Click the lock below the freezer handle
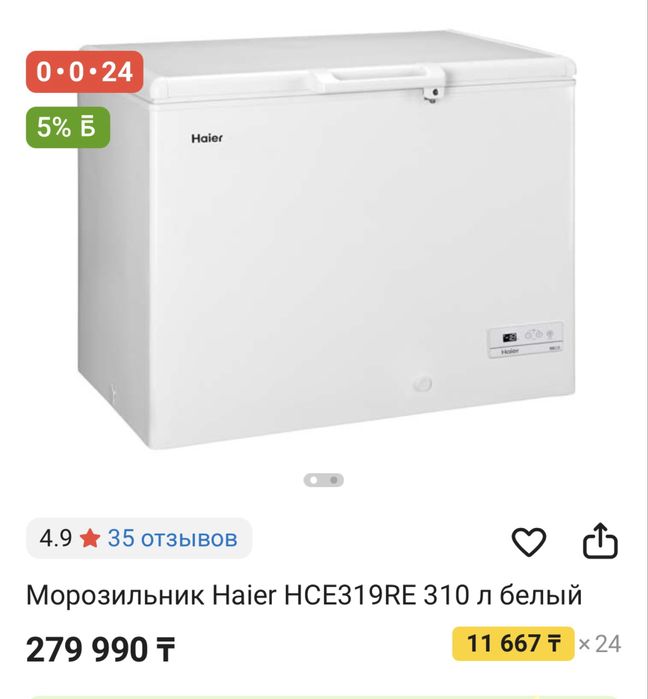Image resolution: width=648 pixels, height=699 pixels. coord(432,95)
